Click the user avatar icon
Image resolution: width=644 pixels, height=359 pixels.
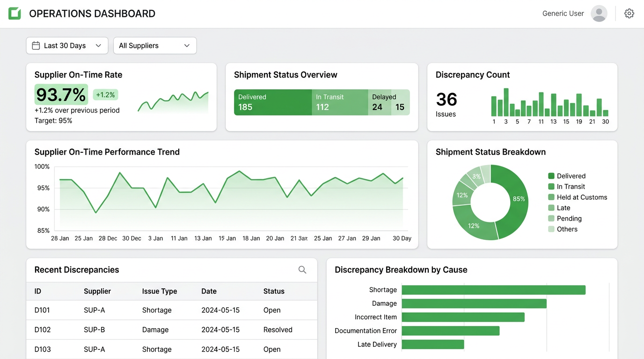599,14
